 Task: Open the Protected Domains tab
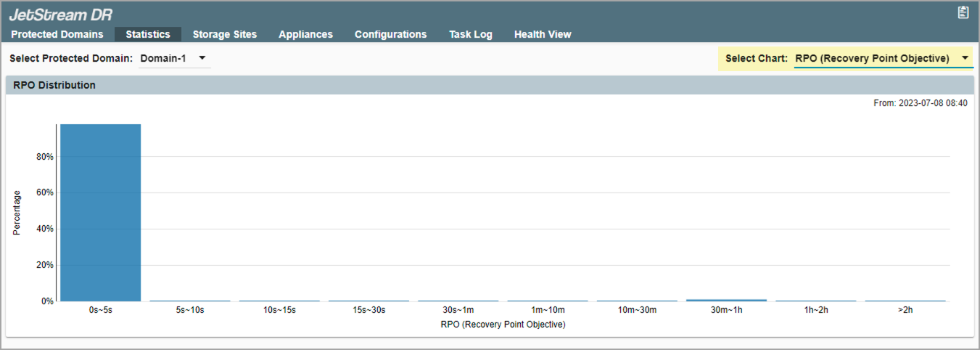point(57,34)
